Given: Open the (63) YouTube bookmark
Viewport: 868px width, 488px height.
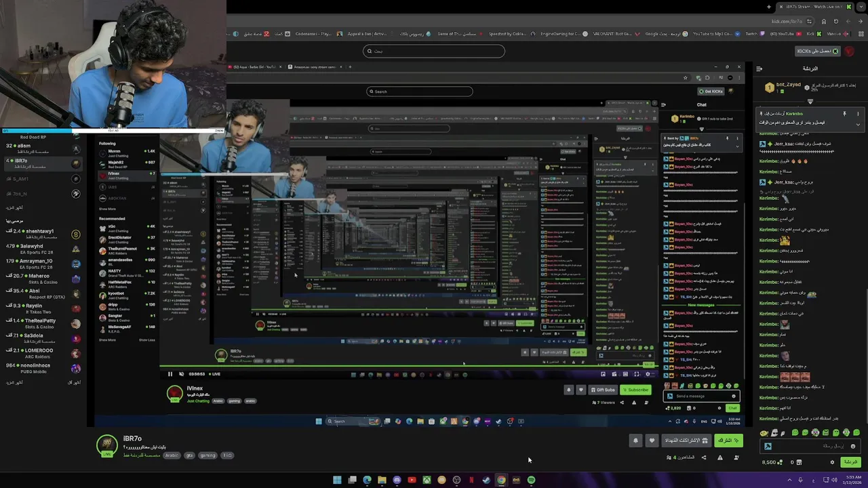Looking at the screenshot, I should point(785,34).
